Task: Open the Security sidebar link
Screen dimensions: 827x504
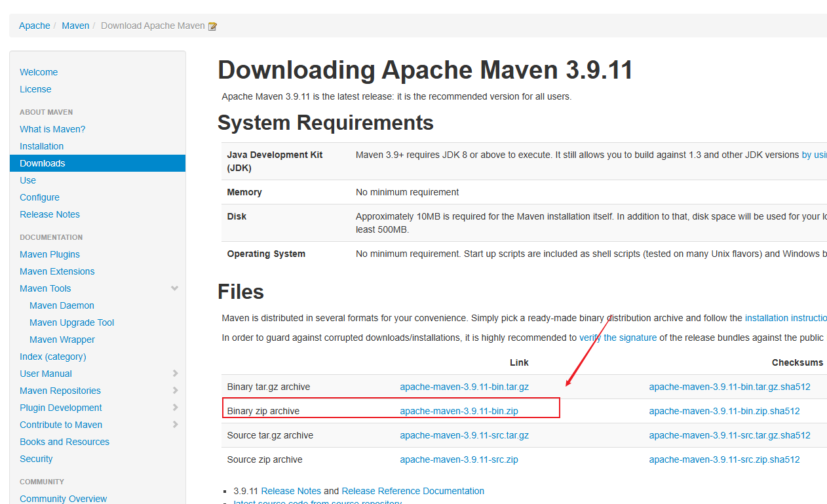Action: click(x=36, y=459)
